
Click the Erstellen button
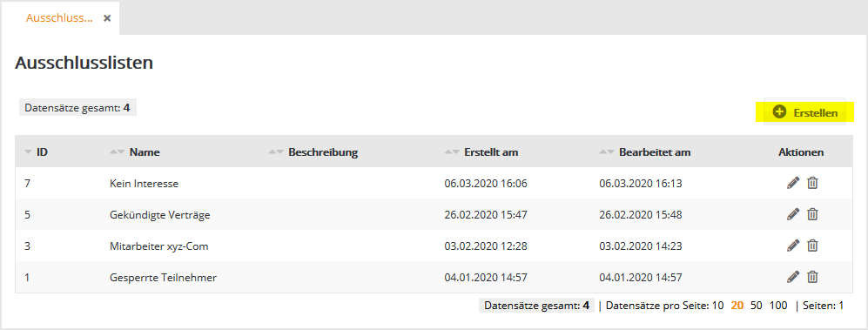click(x=805, y=112)
